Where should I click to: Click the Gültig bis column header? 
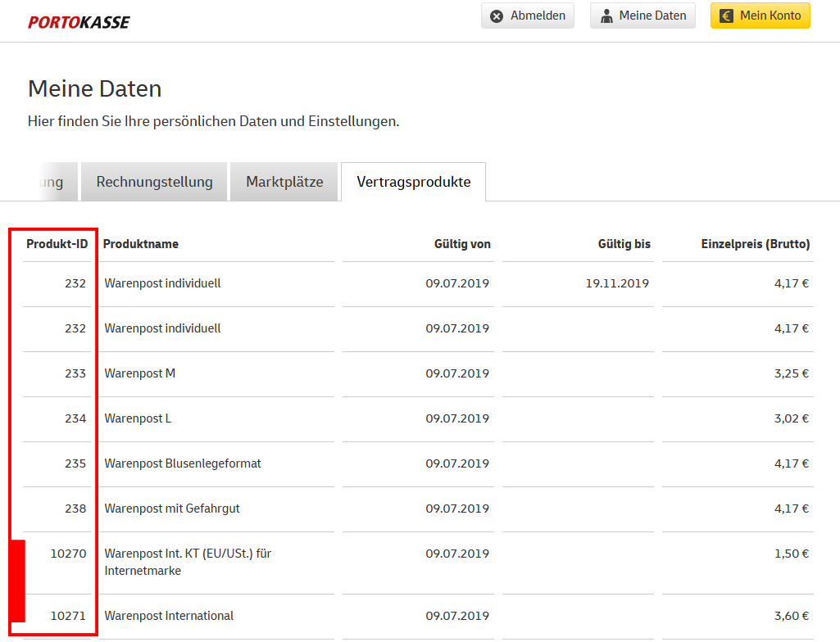(624, 244)
